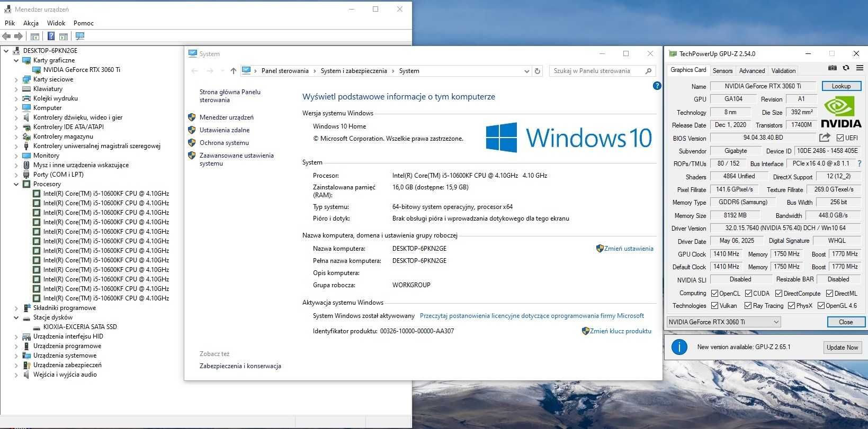Expand Kontrolery dźwięku, wideo i gier node
Screen dimensions: 868x429
[16, 117]
